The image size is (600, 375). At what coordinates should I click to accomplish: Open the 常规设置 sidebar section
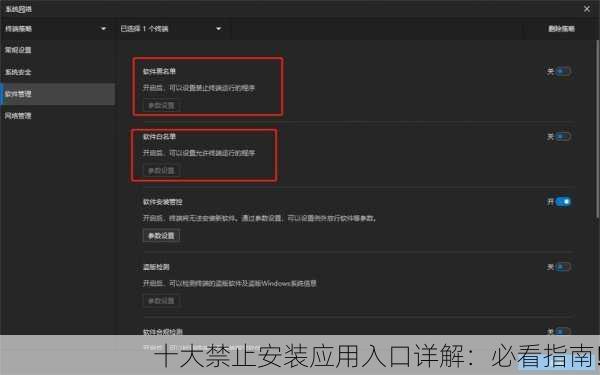click(58, 50)
